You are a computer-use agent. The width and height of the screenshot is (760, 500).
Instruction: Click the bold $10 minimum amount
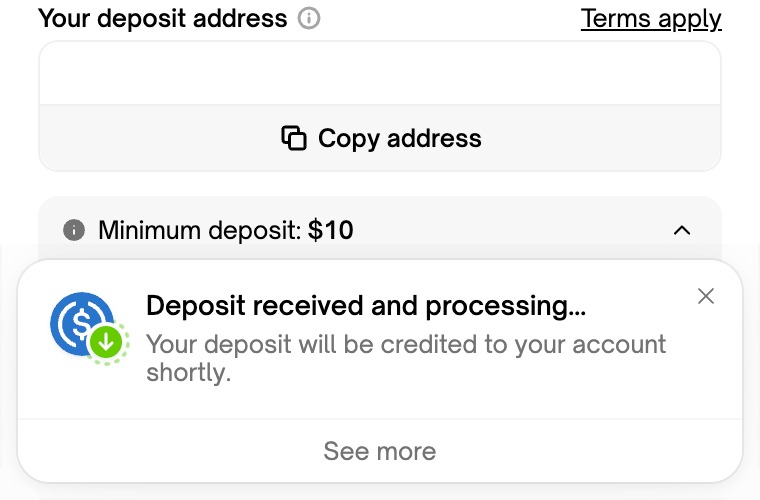click(x=331, y=231)
